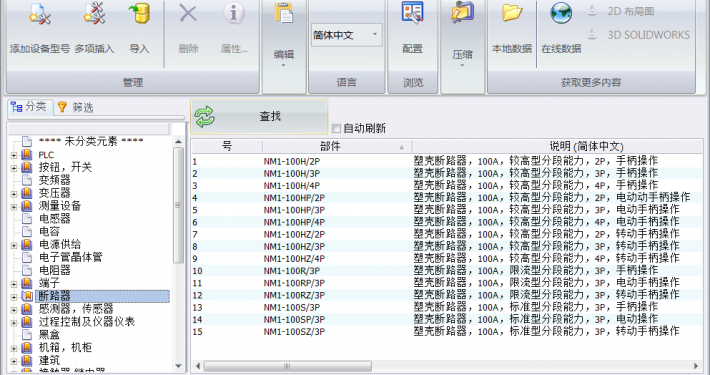Click the green refresh arrows icon

point(205,117)
